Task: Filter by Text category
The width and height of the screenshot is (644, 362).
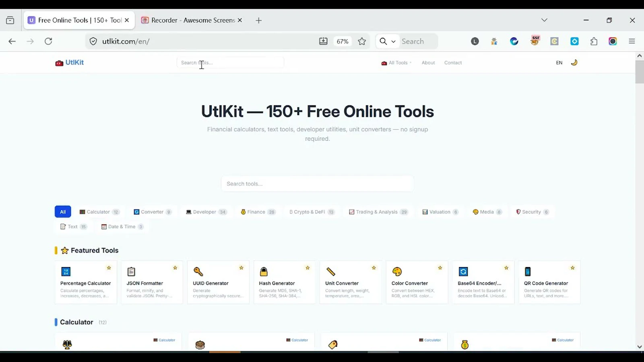Action: [73, 226]
